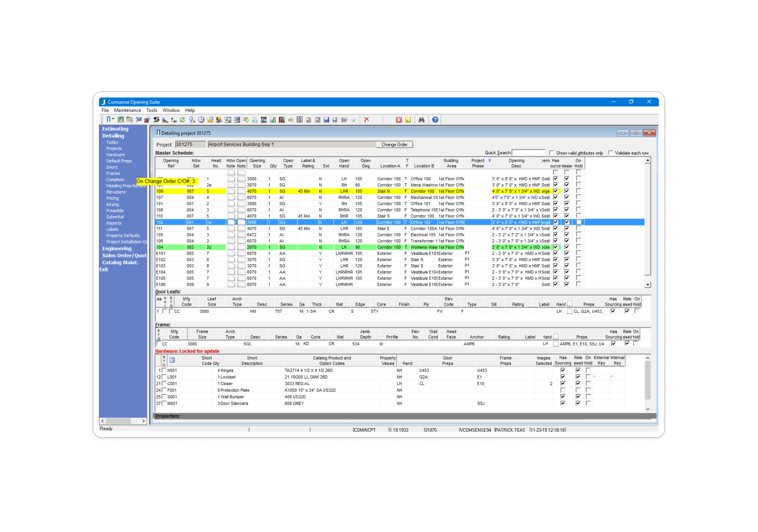
Task: Open the File menu
Action: pos(105,110)
